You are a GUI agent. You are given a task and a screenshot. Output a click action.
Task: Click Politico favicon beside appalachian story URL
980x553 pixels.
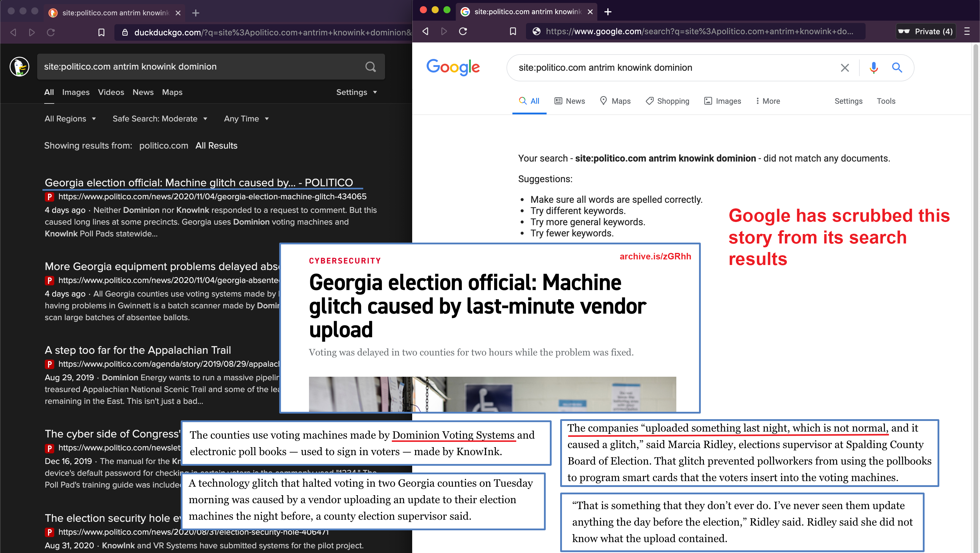pyautogui.click(x=49, y=364)
